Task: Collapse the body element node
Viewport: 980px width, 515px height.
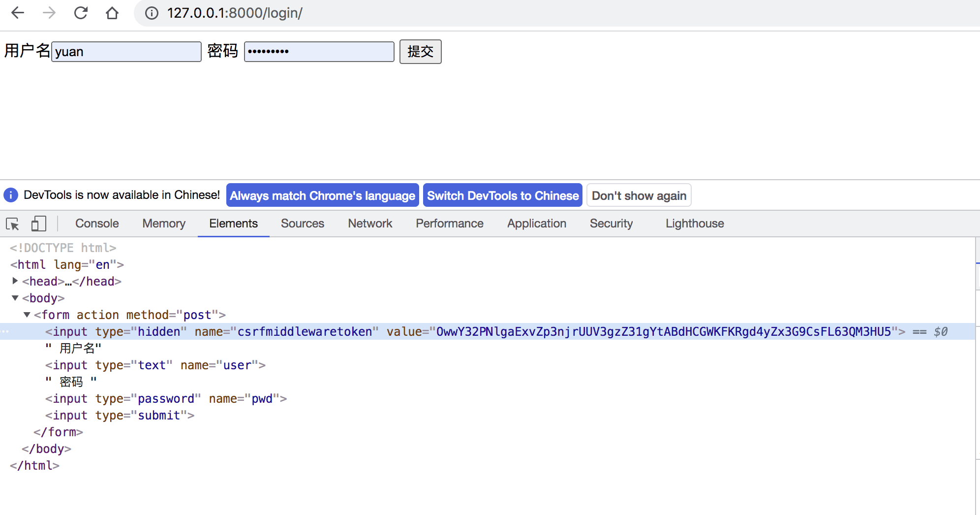Action: click(15, 298)
